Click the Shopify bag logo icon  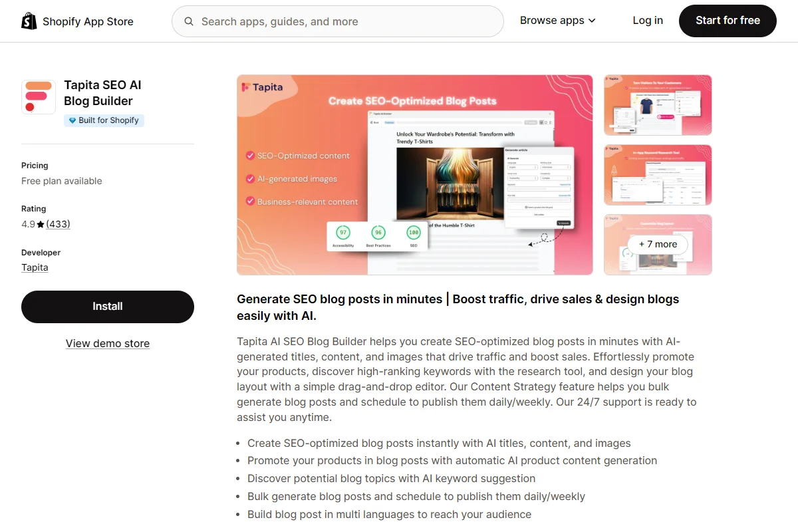(29, 21)
